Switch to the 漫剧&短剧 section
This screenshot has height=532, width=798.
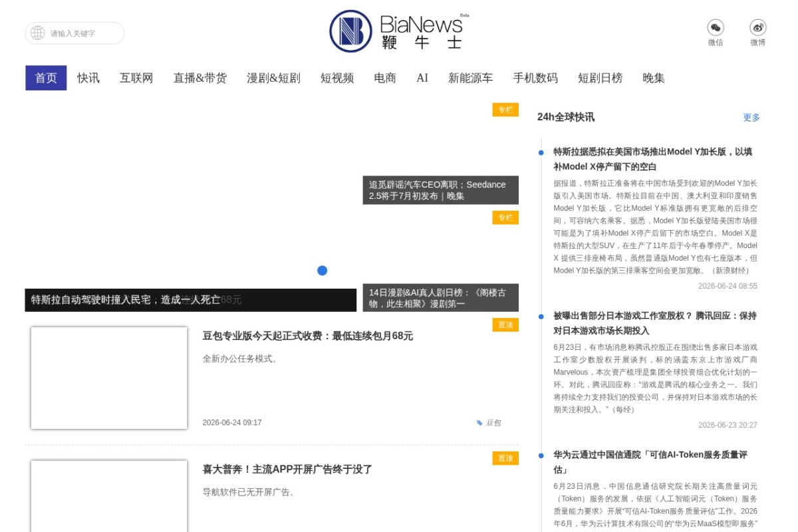pos(273,78)
